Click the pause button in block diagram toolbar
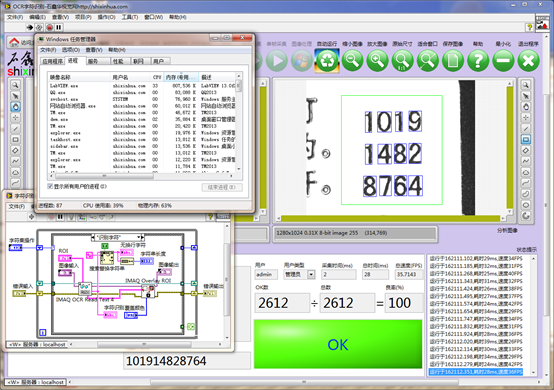This screenshot has width=554, height=390. pyautogui.click(x=60, y=217)
